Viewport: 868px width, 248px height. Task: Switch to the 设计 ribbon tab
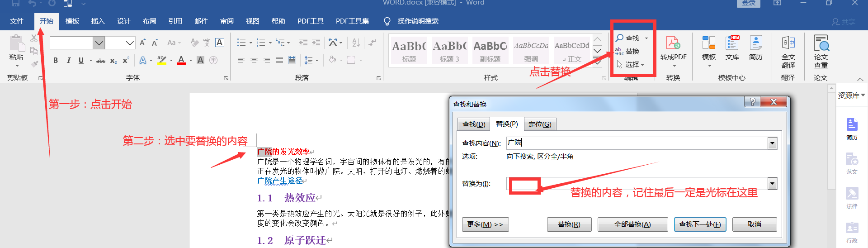[x=123, y=21]
